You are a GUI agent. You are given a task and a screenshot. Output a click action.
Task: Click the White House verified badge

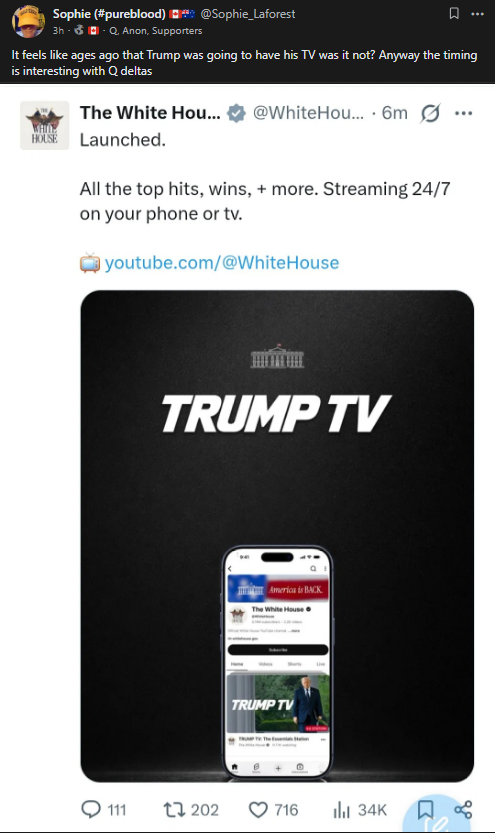[x=236, y=113]
